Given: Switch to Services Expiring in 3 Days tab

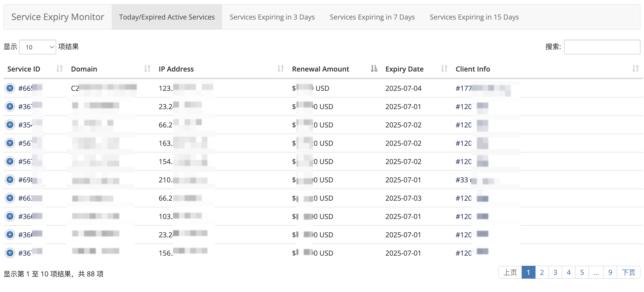Looking at the screenshot, I should (272, 17).
